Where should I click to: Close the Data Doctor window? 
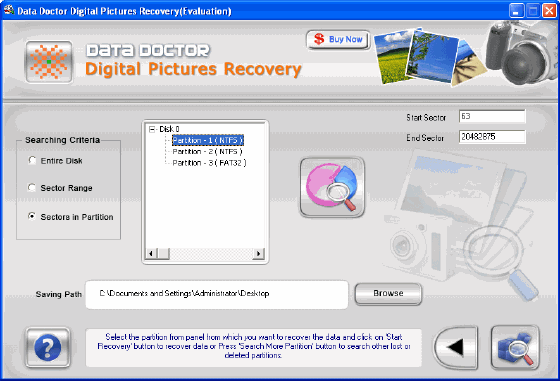pos(549,11)
